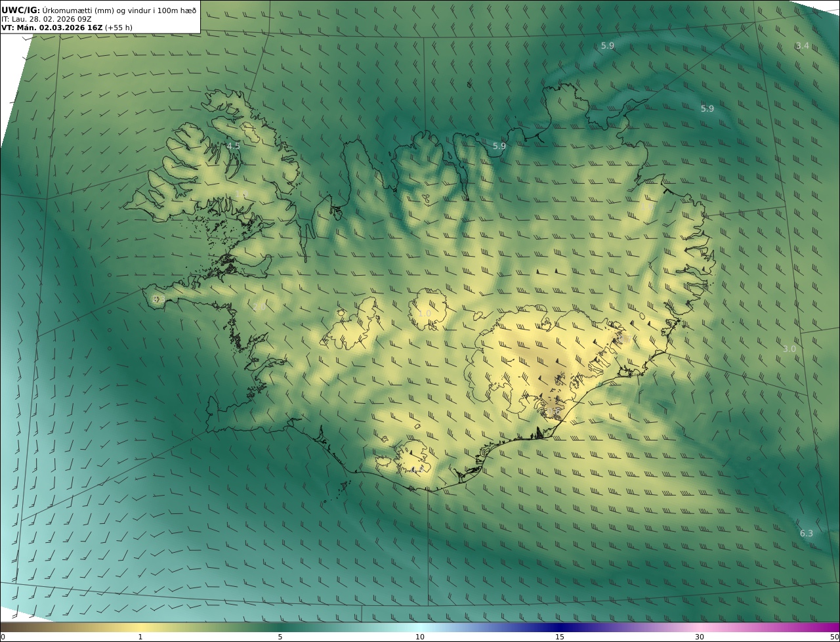The height and width of the screenshot is (642, 840).
Task: Click the '0' tick on the color scale
Action: pos(3,637)
